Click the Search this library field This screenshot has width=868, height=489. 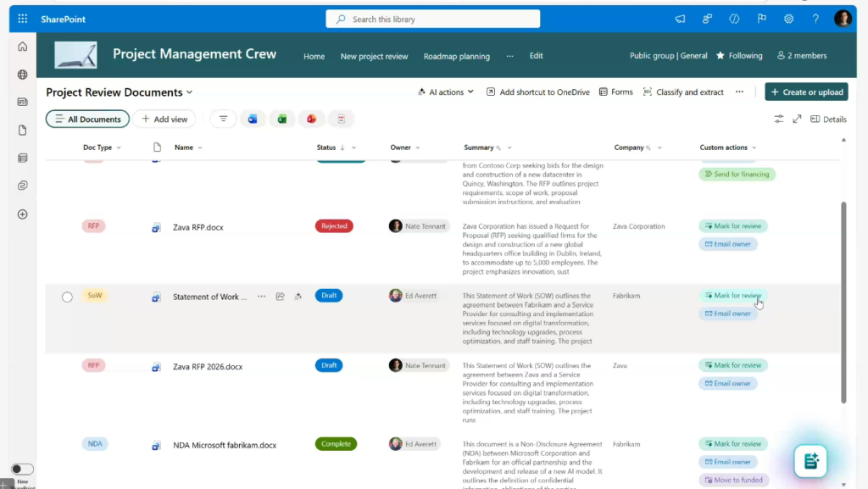432,19
